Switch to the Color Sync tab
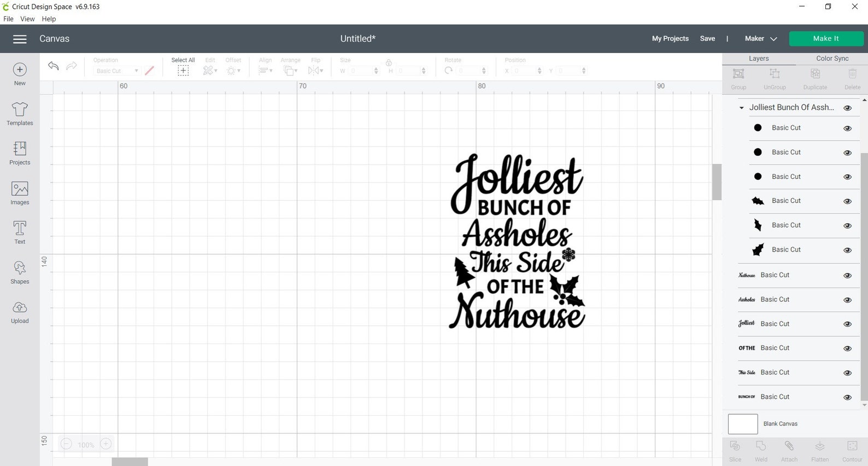This screenshot has height=466, width=868. tap(832, 59)
